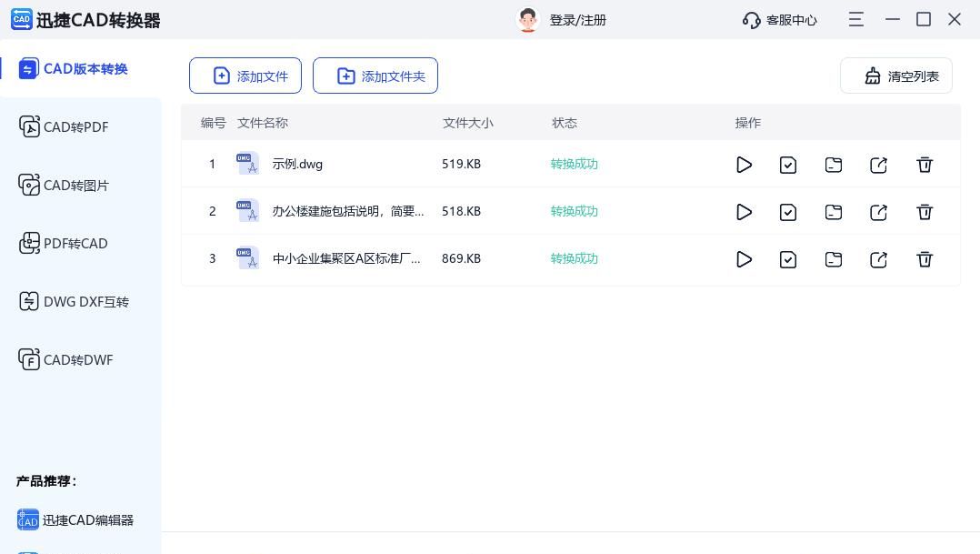980x554 pixels.
Task: Select the CAD转图片 menu item
Action: click(x=75, y=185)
